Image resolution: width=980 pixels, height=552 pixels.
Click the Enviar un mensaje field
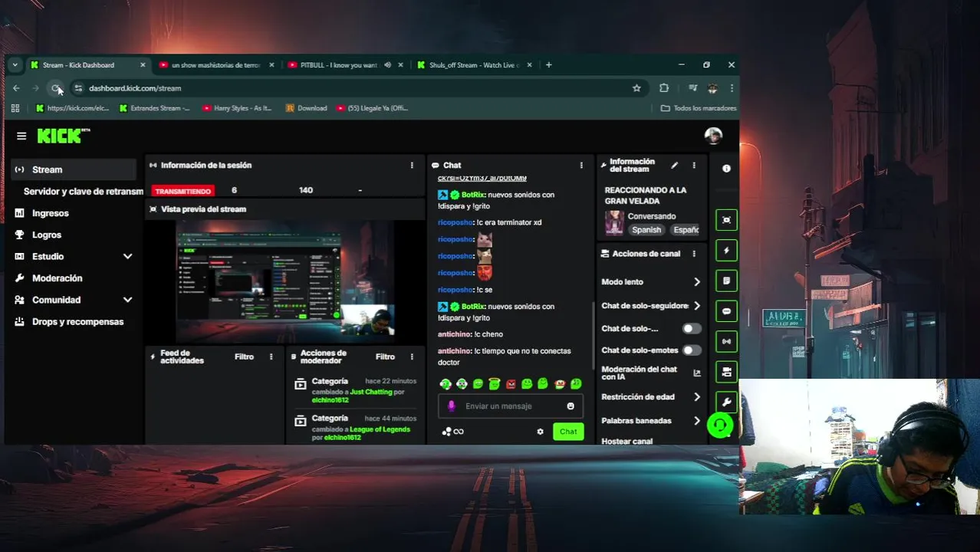(x=511, y=406)
